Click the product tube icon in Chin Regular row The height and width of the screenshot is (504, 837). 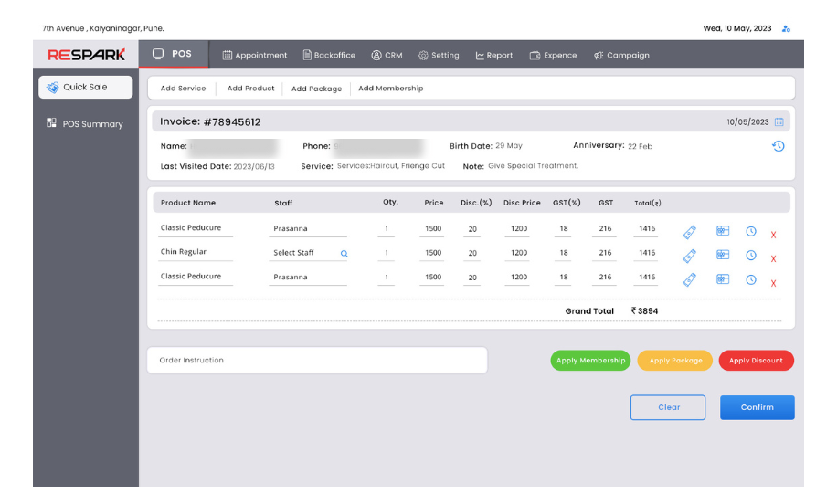tap(689, 256)
